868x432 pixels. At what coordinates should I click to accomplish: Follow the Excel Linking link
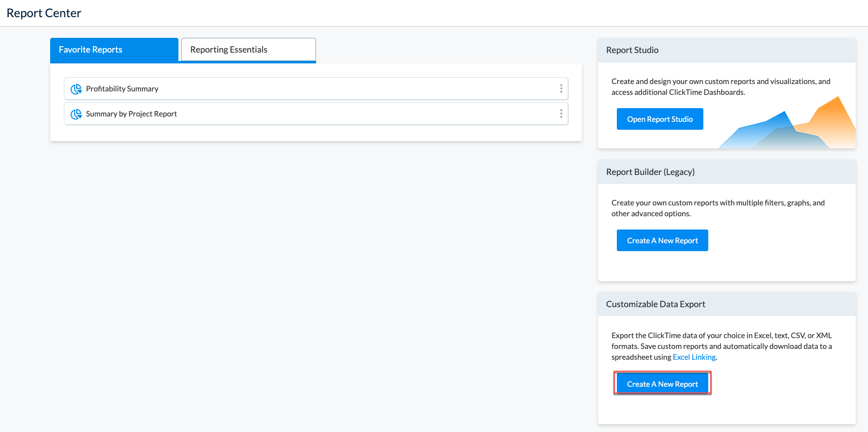coord(694,357)
